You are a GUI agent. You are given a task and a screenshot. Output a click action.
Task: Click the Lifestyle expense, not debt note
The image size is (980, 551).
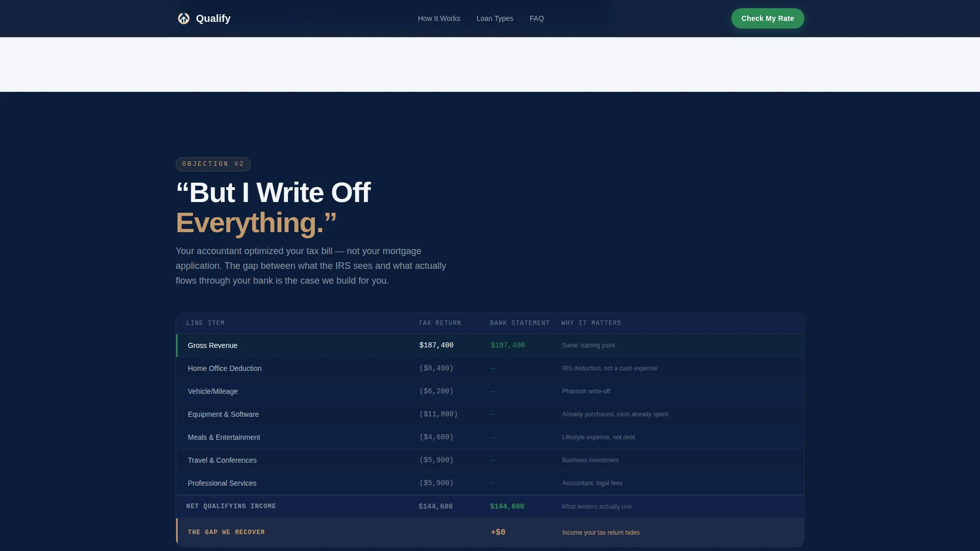point(598,437)
